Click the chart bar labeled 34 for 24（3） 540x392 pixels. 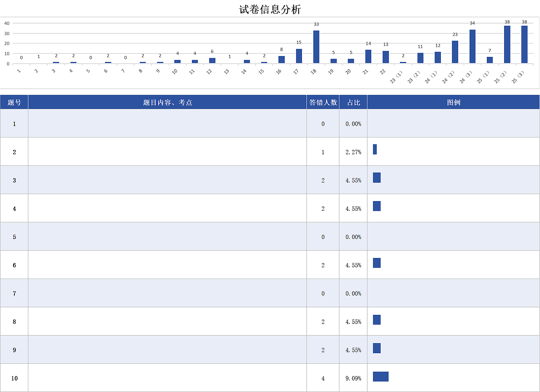(472, 46)
